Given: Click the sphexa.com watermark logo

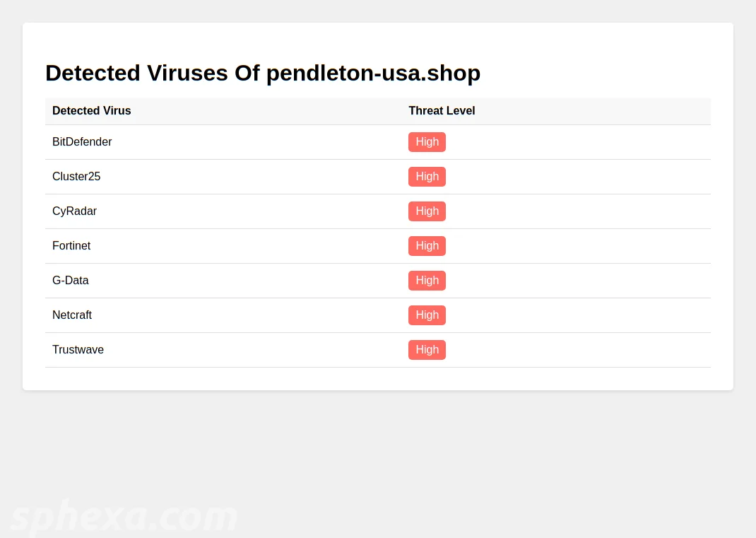Looking at the screenshot, I should (x=124, y=517).
